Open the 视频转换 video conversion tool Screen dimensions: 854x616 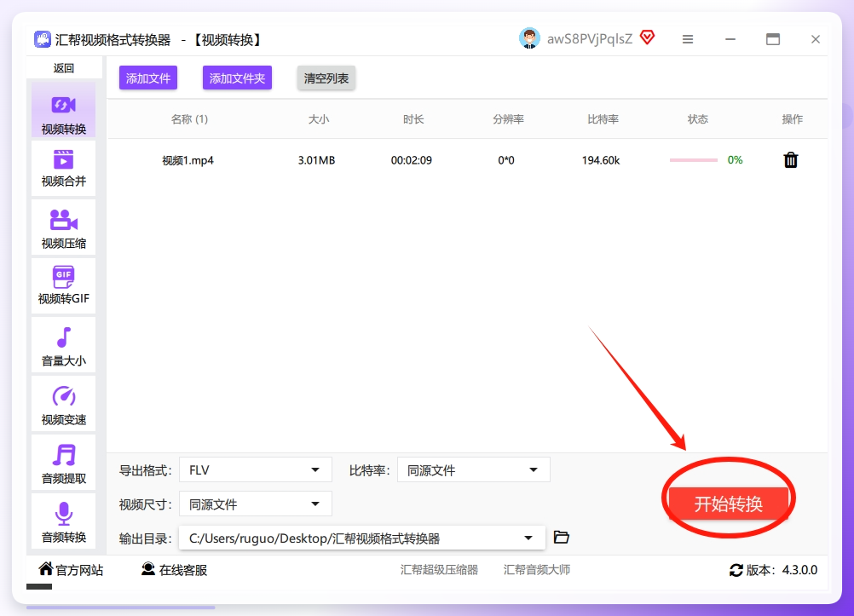coord(63,111)
